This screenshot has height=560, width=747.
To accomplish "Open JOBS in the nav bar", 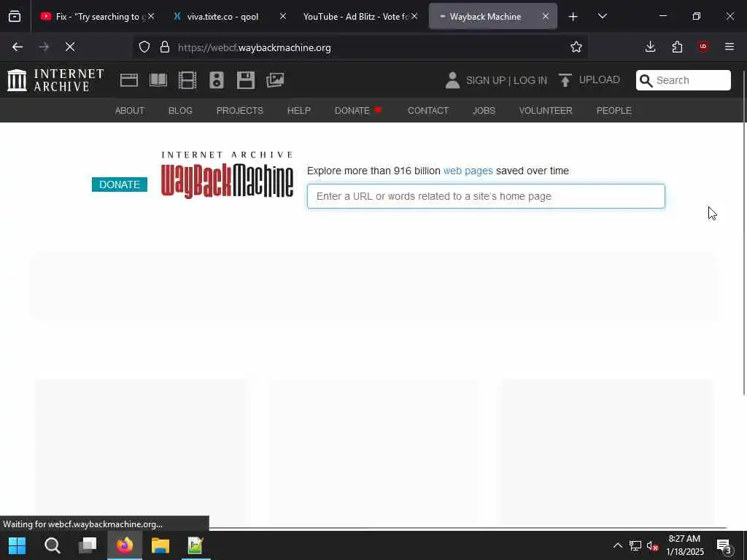I will [484, 111].
